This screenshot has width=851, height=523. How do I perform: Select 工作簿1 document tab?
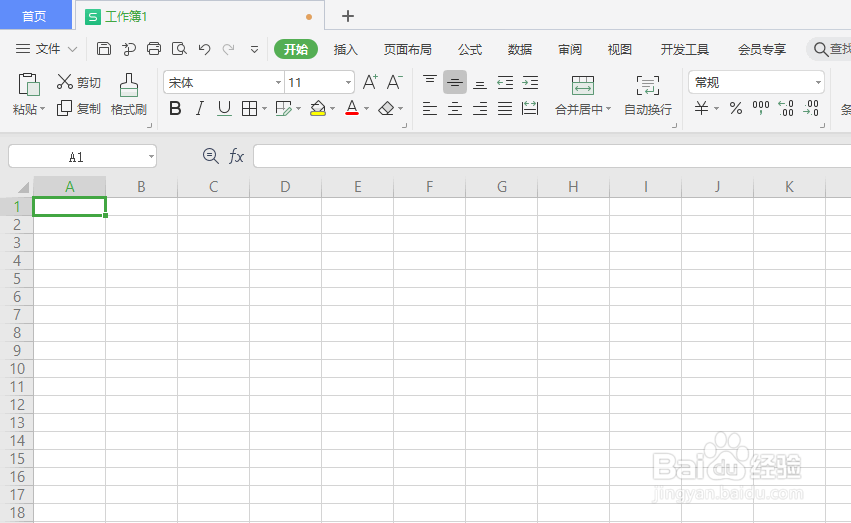[x=199, y=16]
